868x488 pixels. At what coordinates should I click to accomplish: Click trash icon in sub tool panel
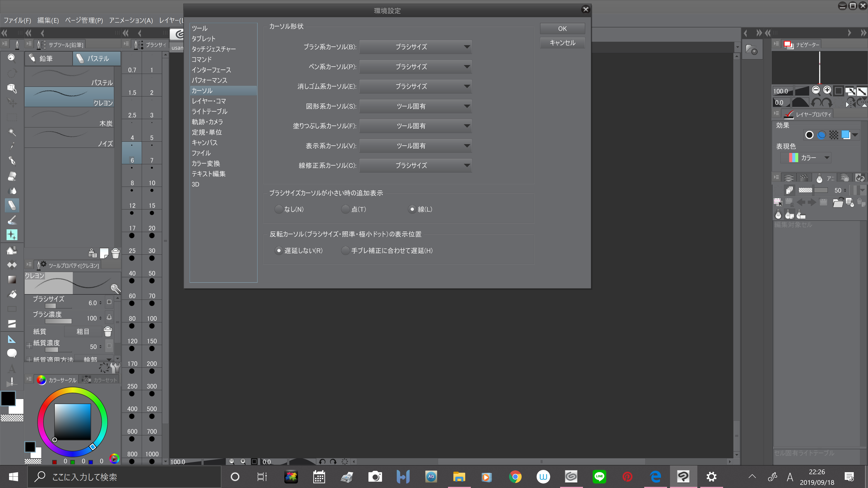pyautogui.click(x=115, y=253)
